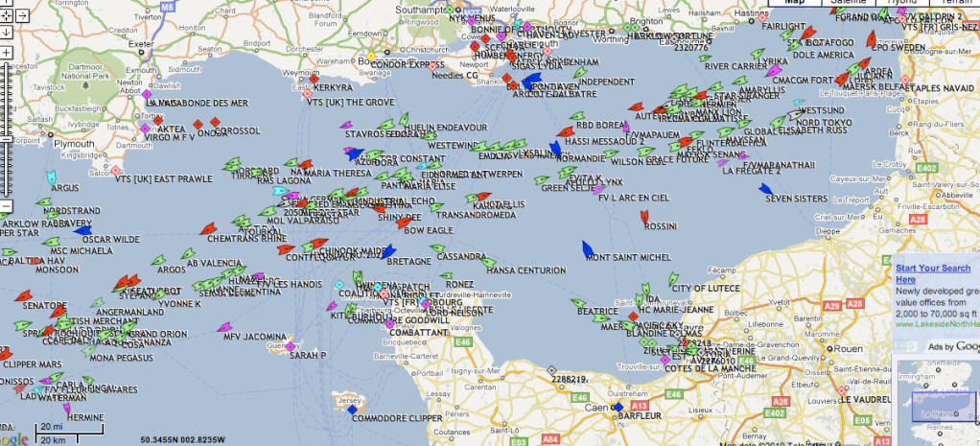Click the red BOW EAGLE ship marker
Image resolution: width=980 pixels, height=446 pixels.
(404, 222)
